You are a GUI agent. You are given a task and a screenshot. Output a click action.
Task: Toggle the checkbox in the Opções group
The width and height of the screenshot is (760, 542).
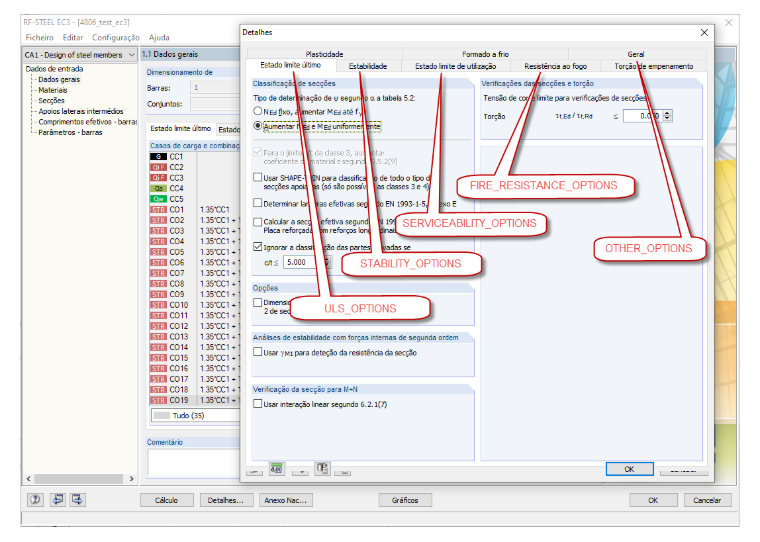tap(258, 303)
